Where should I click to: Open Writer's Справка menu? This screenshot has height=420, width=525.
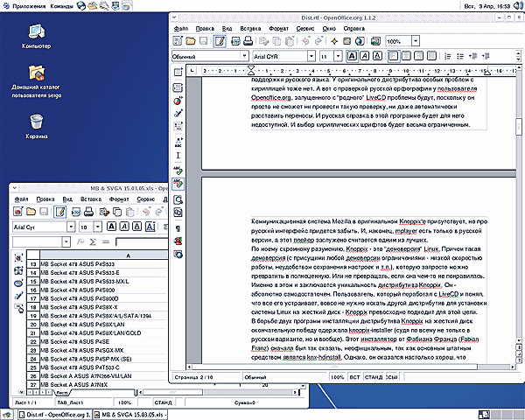pyautogui.click(x=354, y=29)
